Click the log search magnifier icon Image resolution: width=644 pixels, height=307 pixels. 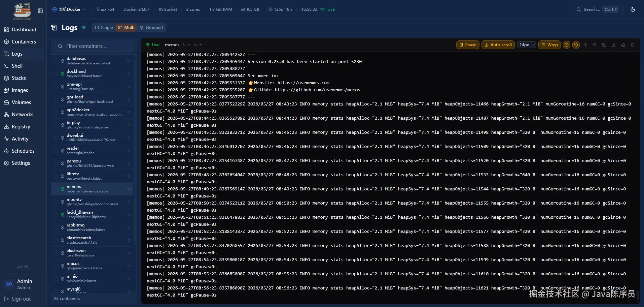click(595, 45)
